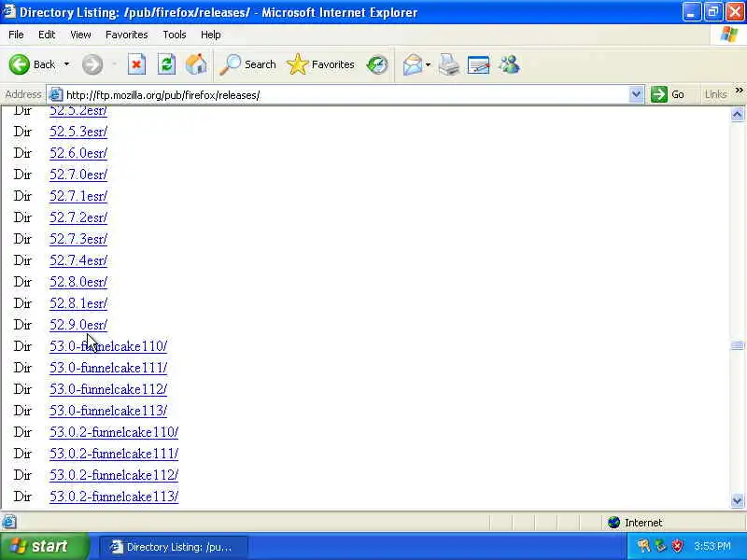Stop page loading with red X icon
This screenshot has height=560, width=747.
pyautogui.click(x=136, y=64)
